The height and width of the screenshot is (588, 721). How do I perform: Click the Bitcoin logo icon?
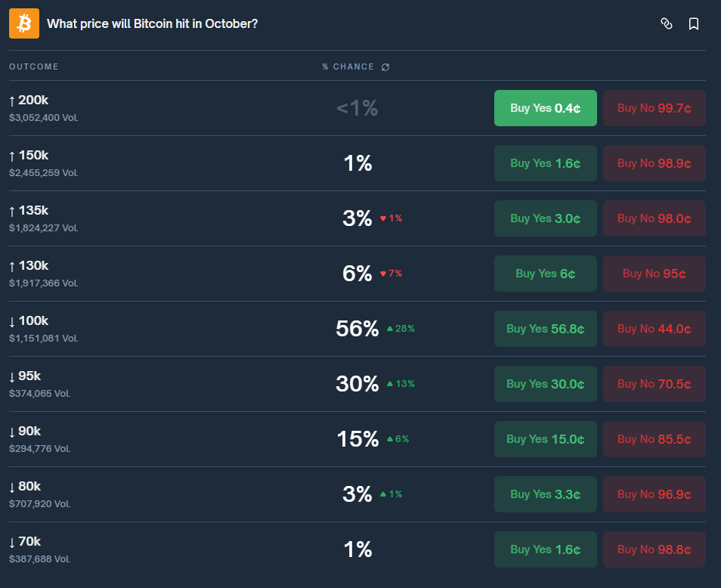(23, 23)
